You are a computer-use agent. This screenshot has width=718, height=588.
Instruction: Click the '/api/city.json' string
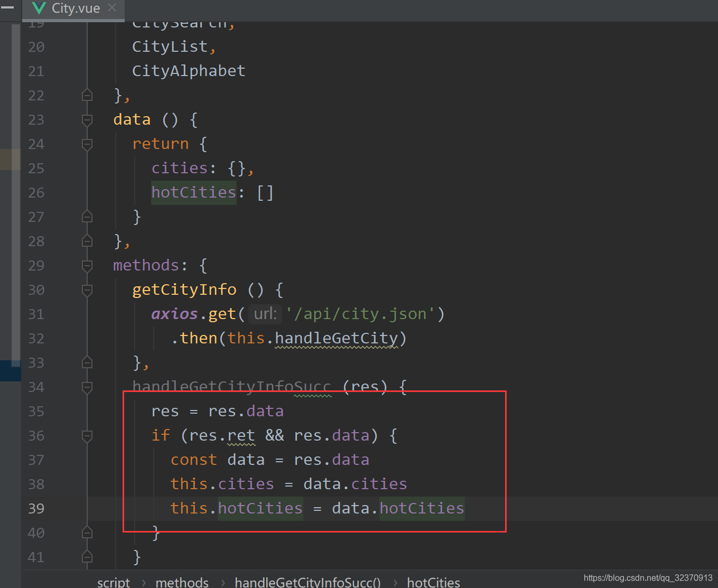(361, 314)
